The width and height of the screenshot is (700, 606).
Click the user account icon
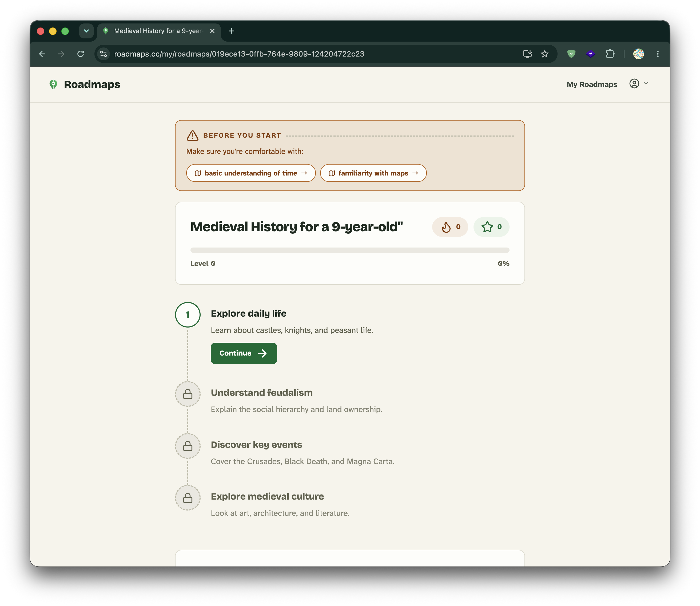tap(634, 83)
